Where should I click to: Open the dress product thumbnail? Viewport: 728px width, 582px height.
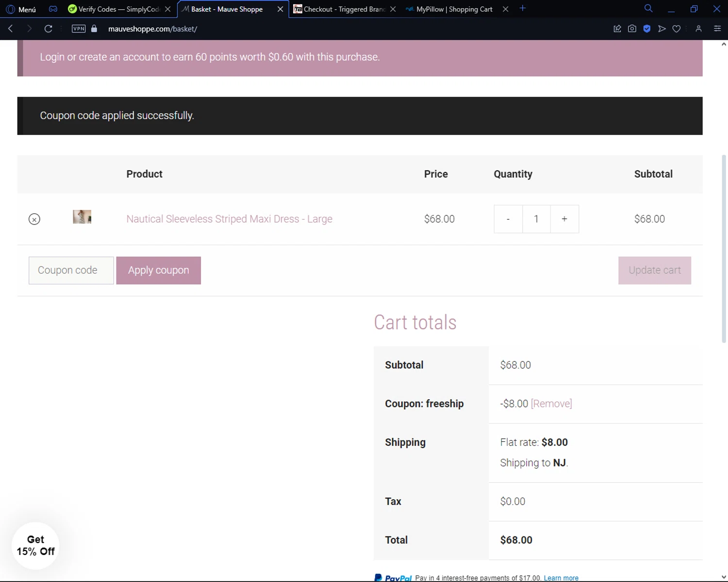82,217
